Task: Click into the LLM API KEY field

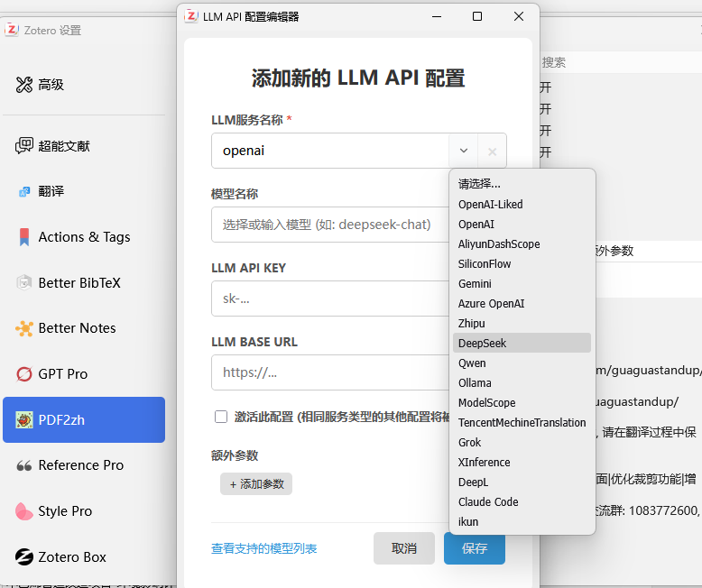Action: coord(330,299)
